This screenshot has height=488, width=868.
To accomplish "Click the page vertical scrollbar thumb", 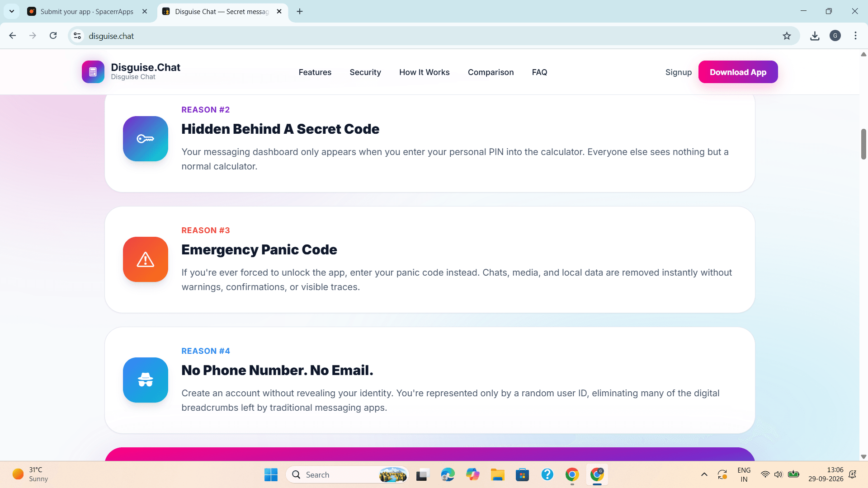I will [863, 144].
